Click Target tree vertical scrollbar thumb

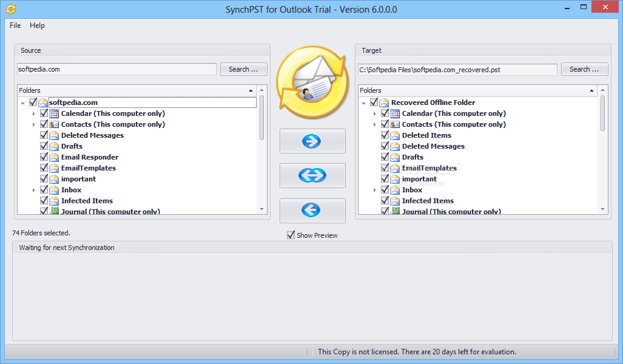click(603, 113)
